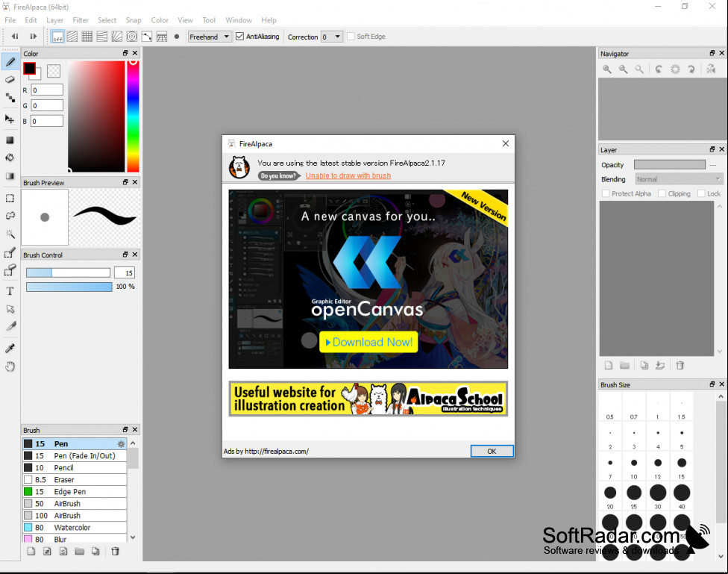Screen dimensions: 728x574
Task: Open the 'Unable to draw with brush' link
Action: [x=348, y=175]
